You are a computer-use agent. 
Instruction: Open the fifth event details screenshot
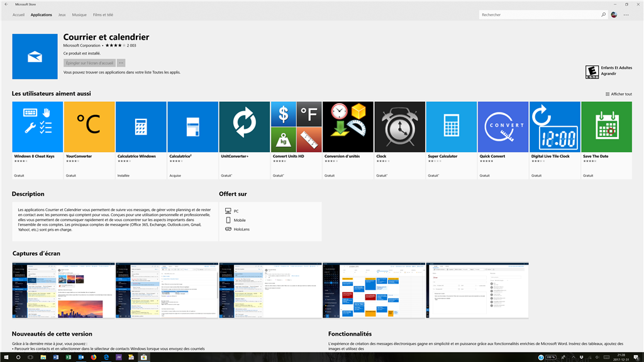pos(477,290)
